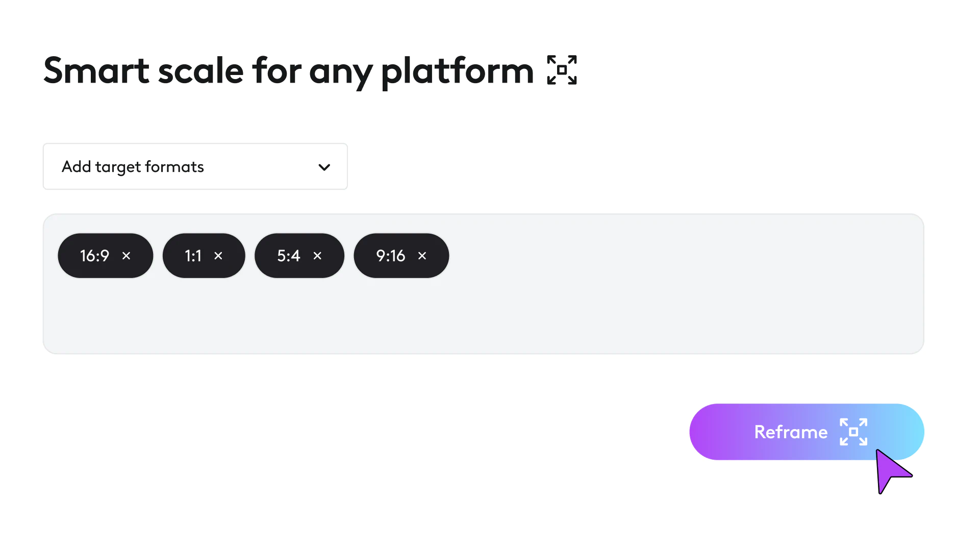
Task: Click the 'Smart scale for any platform' heading
Action: point(288,70)
